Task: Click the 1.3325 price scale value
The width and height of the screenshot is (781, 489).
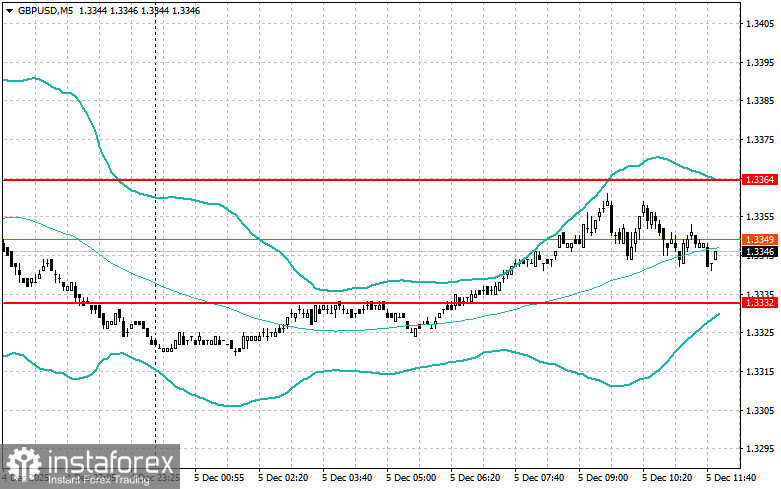Action: pyautogui.click(x=760, y=333)
